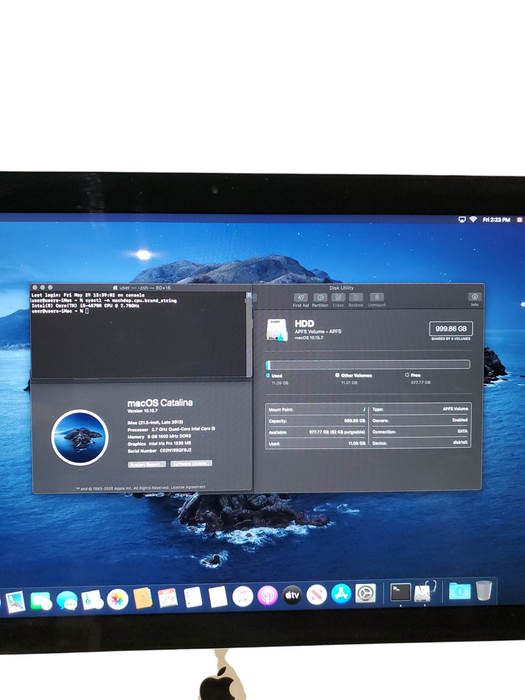The image size is (525, 700).
Task: Launch Podcasts from the Dock
Action: point(267,596)
